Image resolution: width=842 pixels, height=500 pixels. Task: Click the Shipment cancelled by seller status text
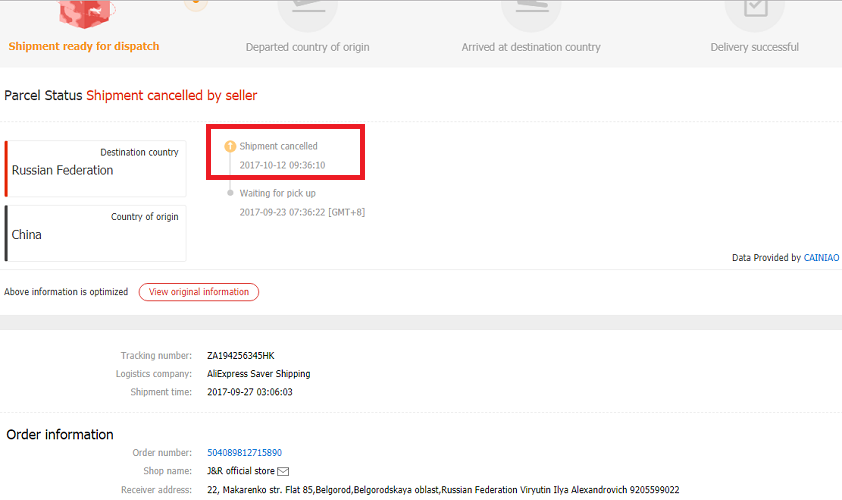pyautogui.click(x=172, y=96)
